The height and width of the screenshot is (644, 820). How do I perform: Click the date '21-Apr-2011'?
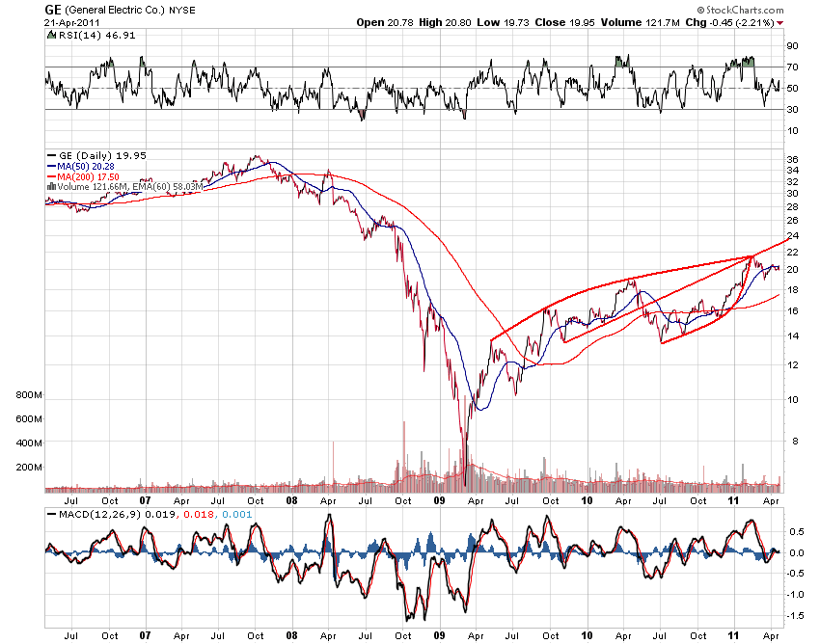coord(71,23)
